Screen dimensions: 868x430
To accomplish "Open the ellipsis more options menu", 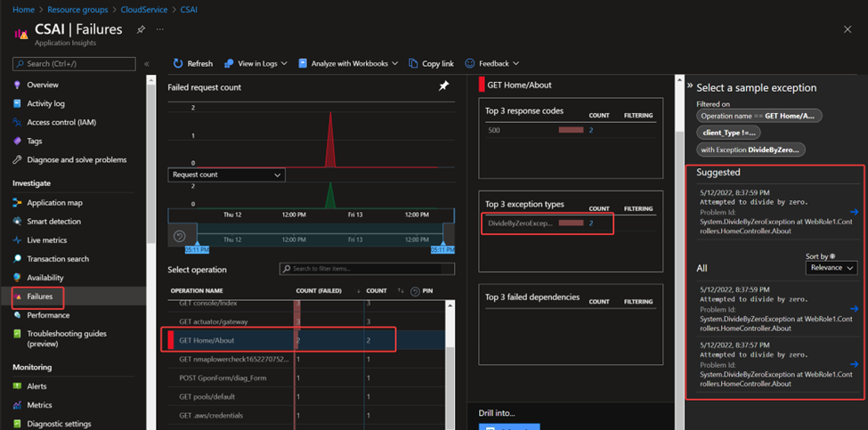I will 159,29.
